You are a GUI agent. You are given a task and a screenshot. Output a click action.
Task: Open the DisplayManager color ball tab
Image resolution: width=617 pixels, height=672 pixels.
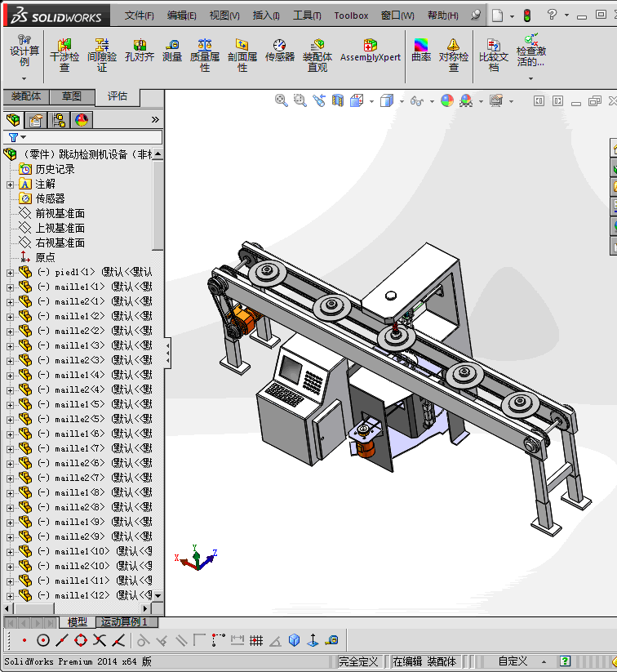pos(82,120)
